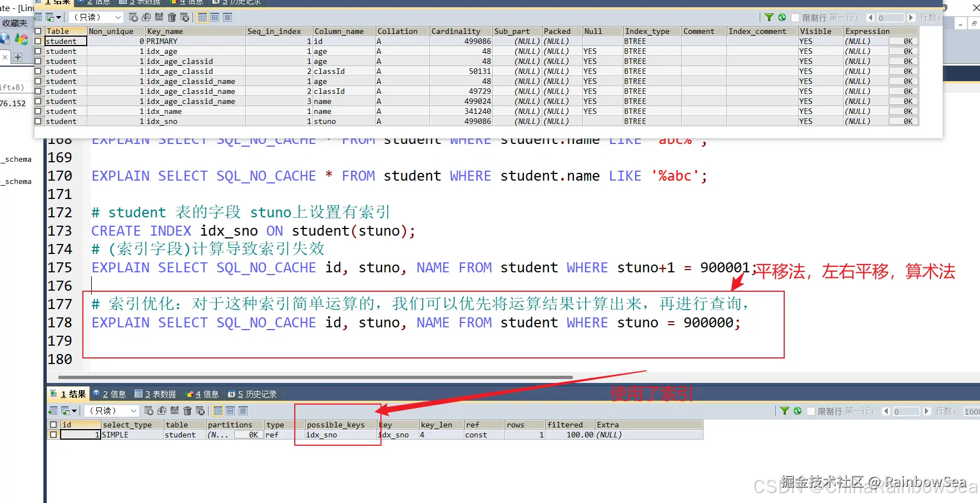Click green refresh icon in upper result pane
Screen dimensions: 980x503
(782, 17)
